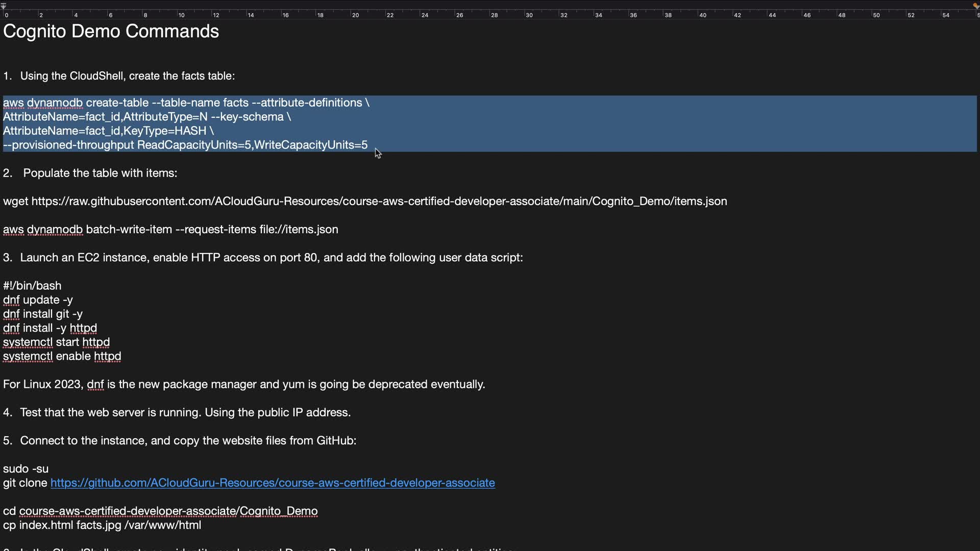Click the left indent marker on ruler
980x551 pixels.
[x=4, y=7]
